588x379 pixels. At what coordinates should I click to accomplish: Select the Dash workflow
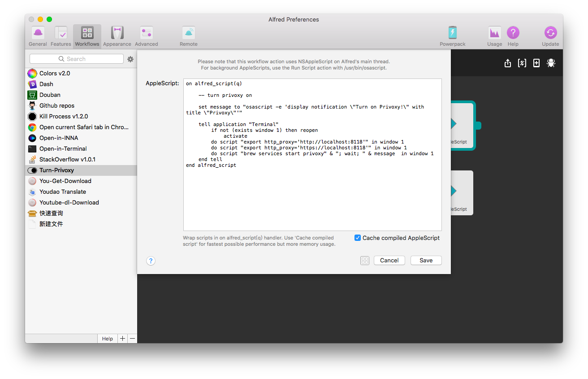pos(81,84)
